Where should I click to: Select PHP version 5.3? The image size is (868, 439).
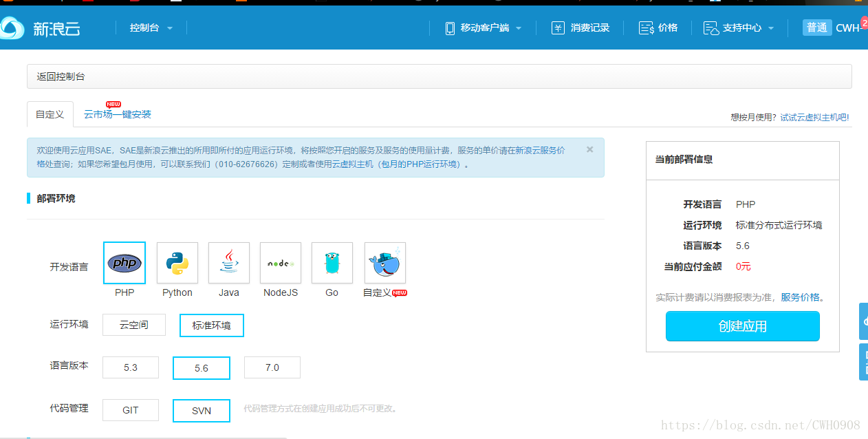(x=131, y=367)
